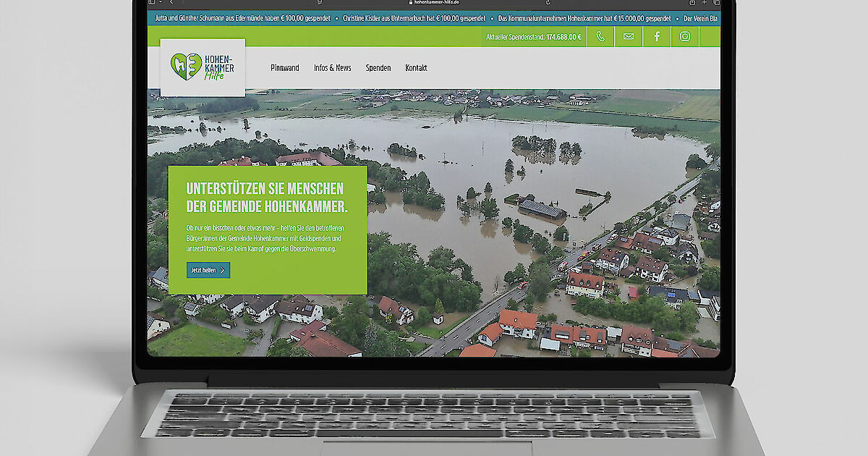The height and width of the screenshot is (456, 868).
Task: Click the hohenkammer-hilfe.de address bar
Action: coord(434,3)
